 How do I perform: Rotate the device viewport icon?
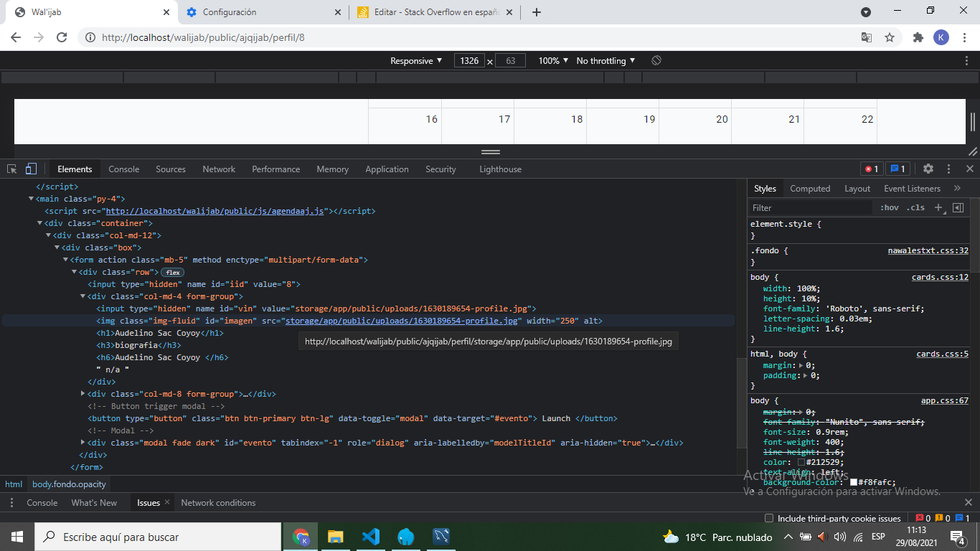[656, 60]
